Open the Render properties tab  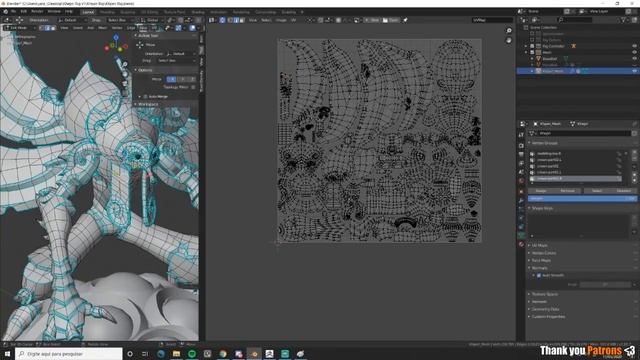[x=521, y=145]
